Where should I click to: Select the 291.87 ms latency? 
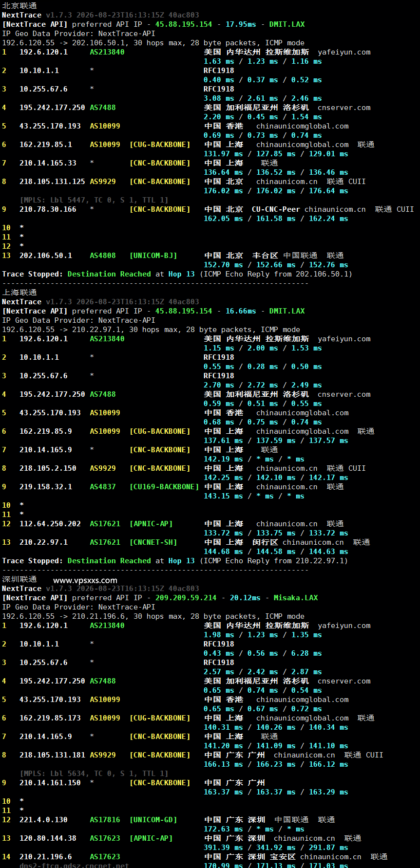click(x=328, y=848)
